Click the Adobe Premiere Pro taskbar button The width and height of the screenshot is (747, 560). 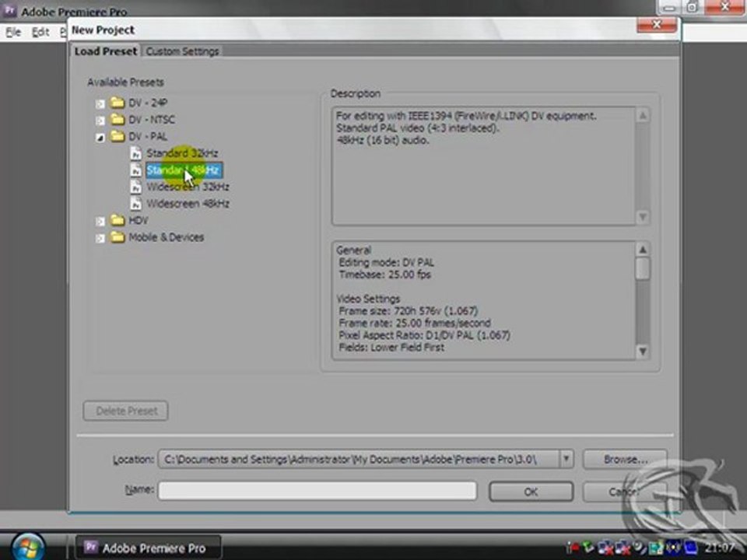[148, 548]
